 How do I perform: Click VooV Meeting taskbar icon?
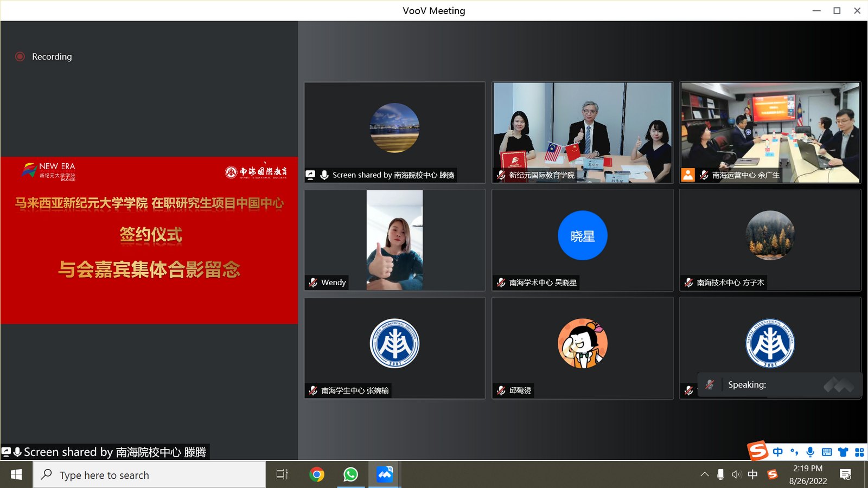pyautogui.click(x=385, y=475)
